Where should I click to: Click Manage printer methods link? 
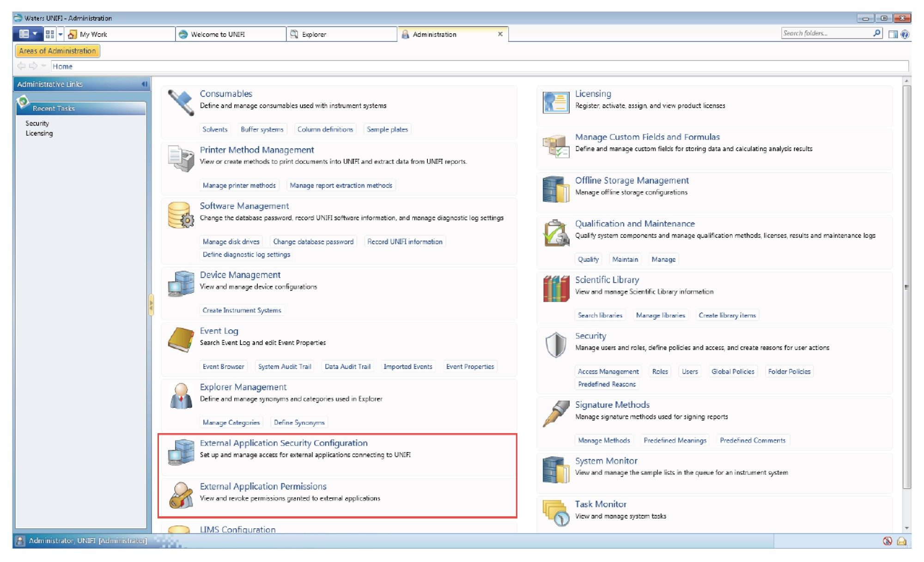pos(239,185)
